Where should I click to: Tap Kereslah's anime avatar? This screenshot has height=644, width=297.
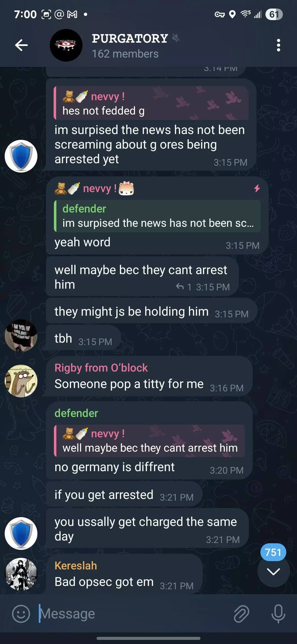(x=21, y=574)
